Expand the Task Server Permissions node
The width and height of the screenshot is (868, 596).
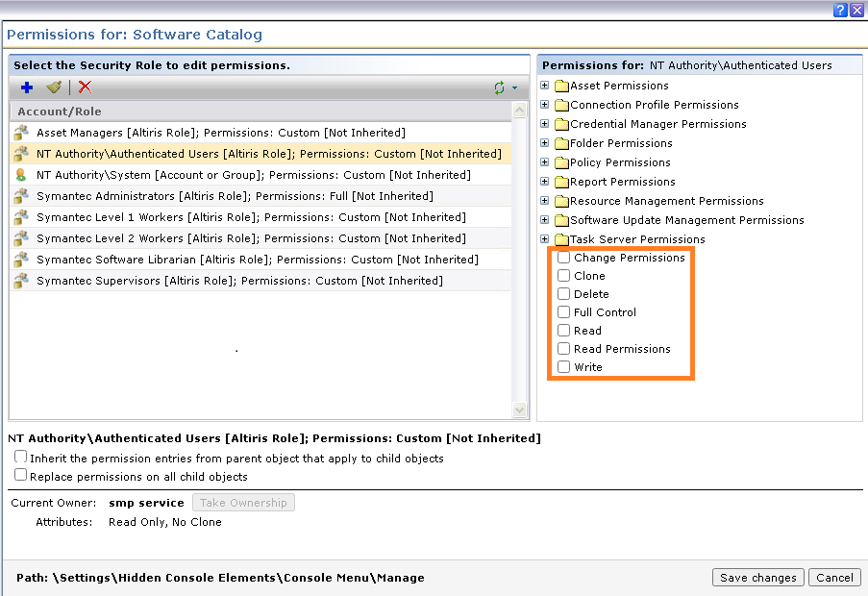(545, 239)
